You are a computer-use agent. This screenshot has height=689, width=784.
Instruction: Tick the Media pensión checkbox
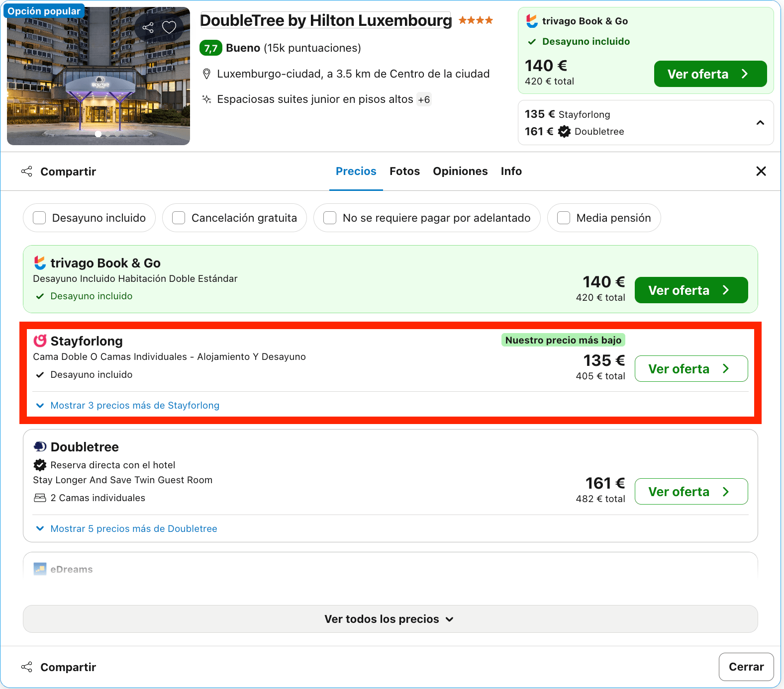564,218
